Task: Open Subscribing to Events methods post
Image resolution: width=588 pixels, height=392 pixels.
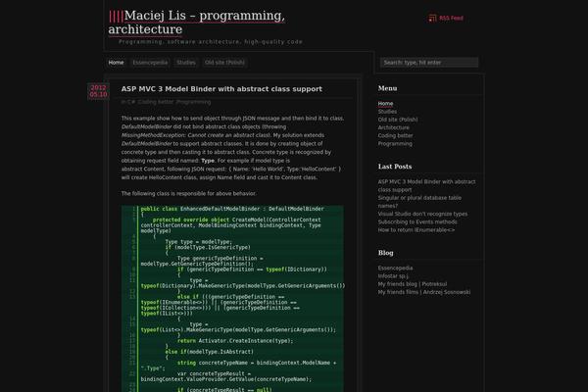Action: pos(417,222)
